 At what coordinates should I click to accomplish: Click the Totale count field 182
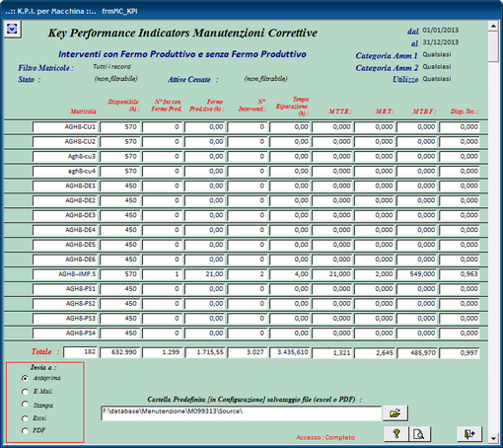[80, 352]
